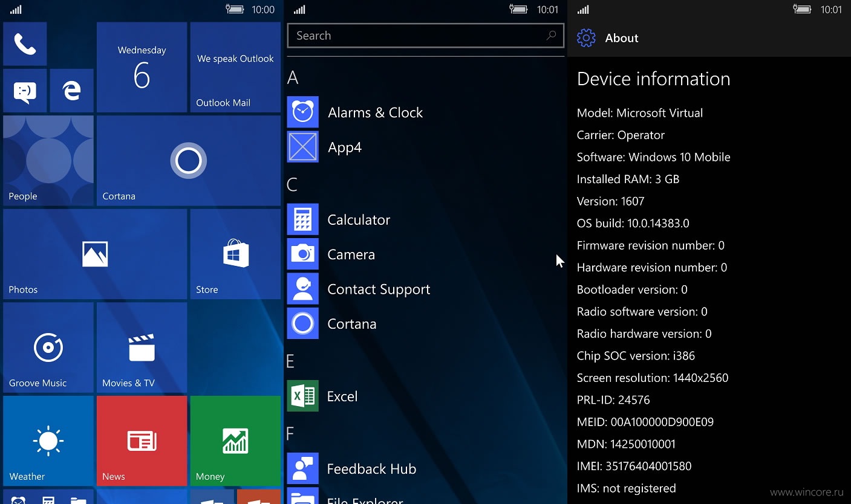Viewport: 851px width, 504px height.
Task: Open the red News tile
Action: coord(142,441)
